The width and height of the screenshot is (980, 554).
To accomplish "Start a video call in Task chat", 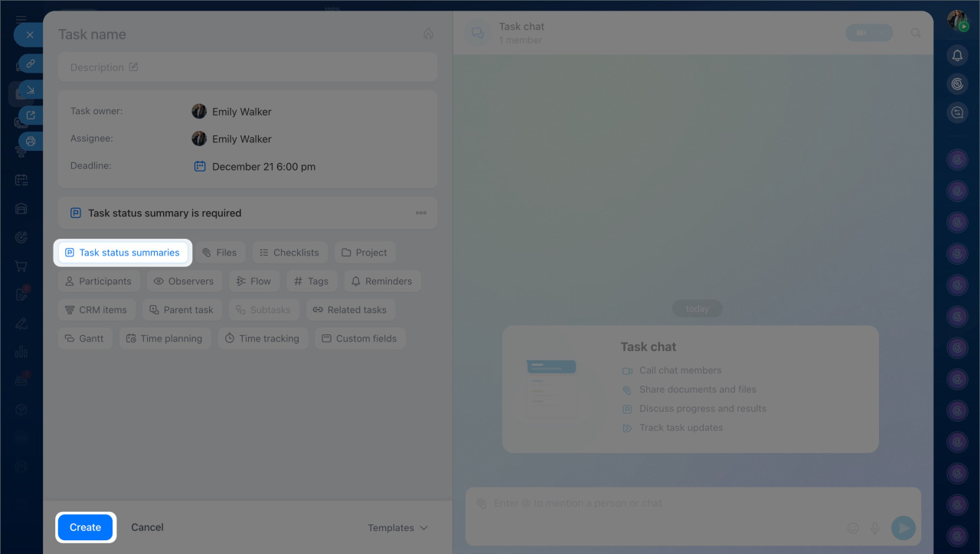I will (x=868, y=33).
